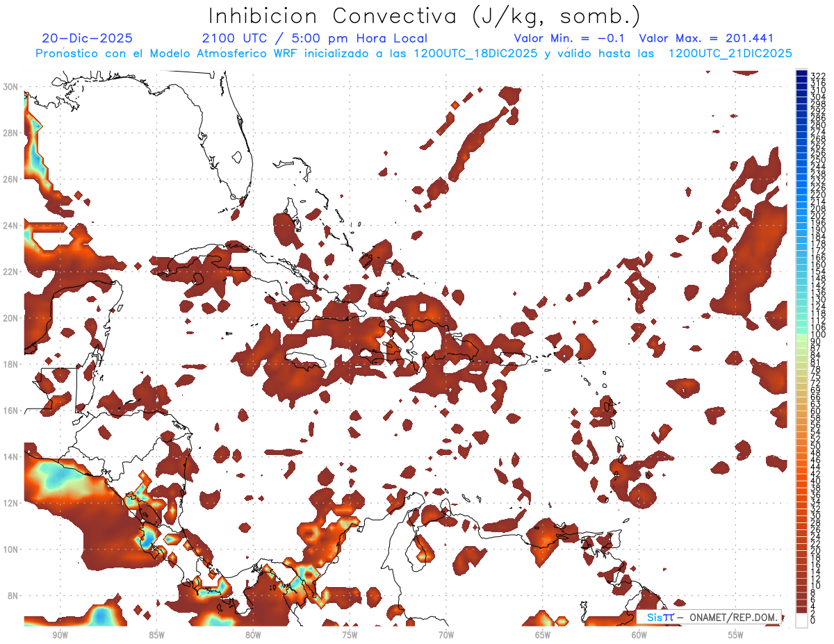Click the legend value '202'

click(818, 215)
